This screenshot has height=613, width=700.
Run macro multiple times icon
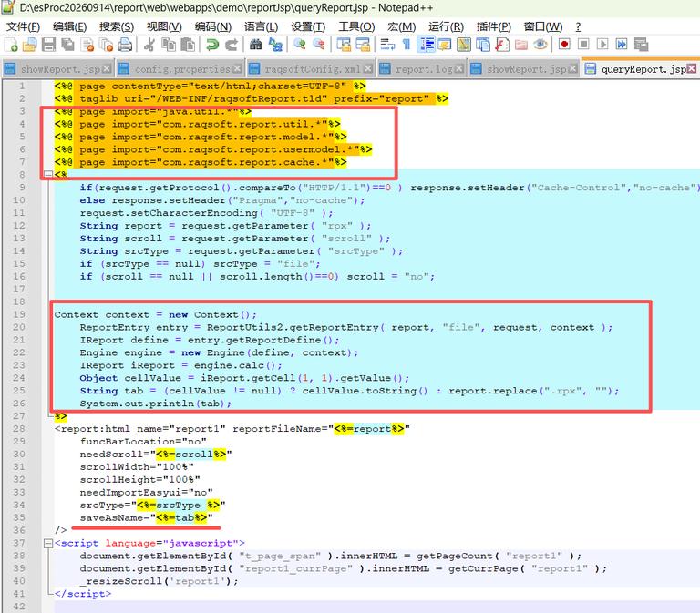tap(622, 45)
